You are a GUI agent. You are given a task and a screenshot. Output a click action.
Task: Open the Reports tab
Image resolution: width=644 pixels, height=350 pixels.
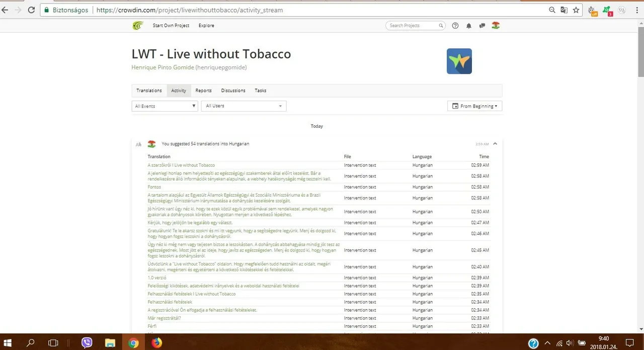203,91
